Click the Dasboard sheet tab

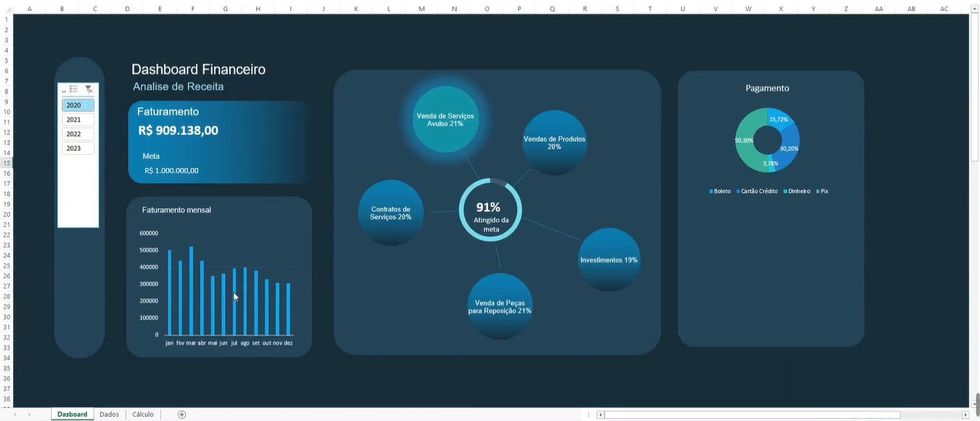(72, 414)
